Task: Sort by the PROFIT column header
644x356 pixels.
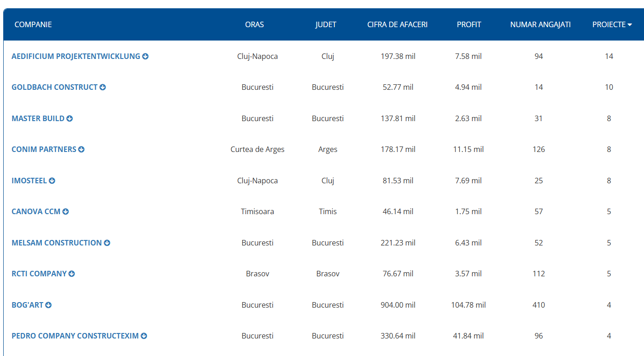Action: pyautogui.click(x=469, y=24)
